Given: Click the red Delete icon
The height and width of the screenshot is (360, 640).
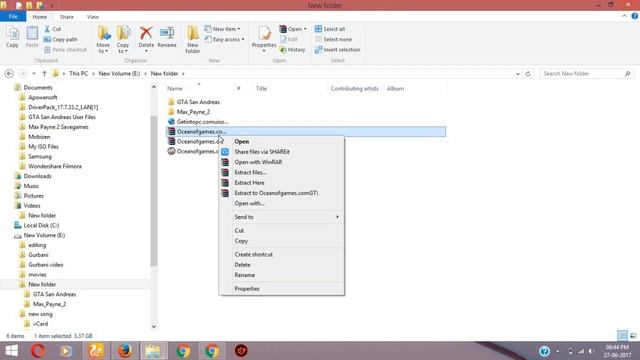Looking at the screenshot, I should 146,33.
